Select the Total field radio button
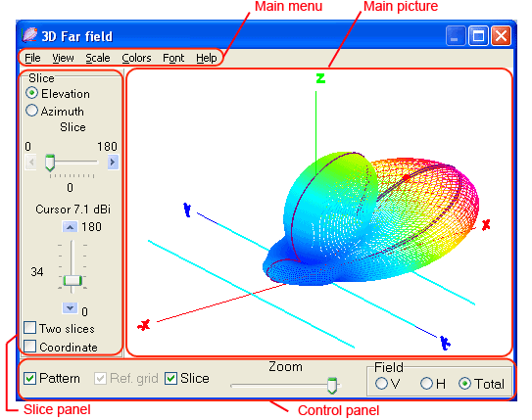The height and width of the screenshot is (420, 532). point(464,384)
